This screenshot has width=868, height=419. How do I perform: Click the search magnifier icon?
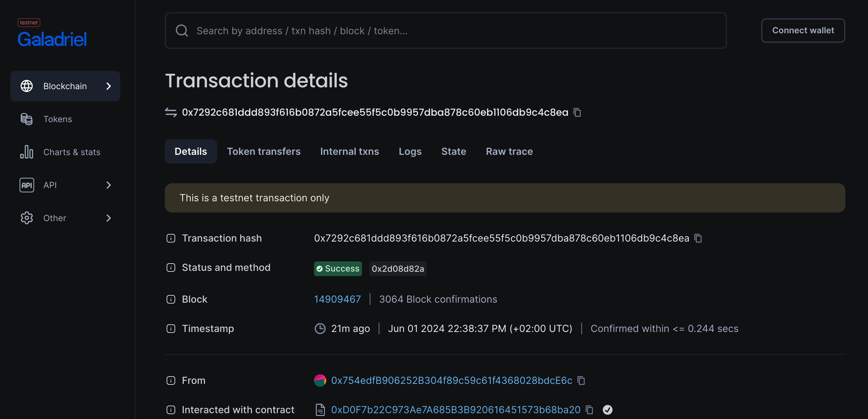182,31
